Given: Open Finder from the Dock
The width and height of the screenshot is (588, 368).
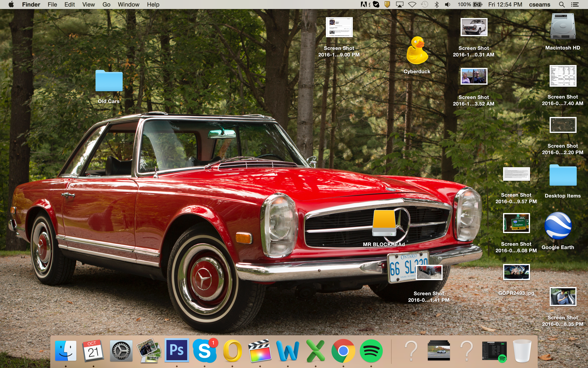Looking at the screenshot, I should 66,351.
